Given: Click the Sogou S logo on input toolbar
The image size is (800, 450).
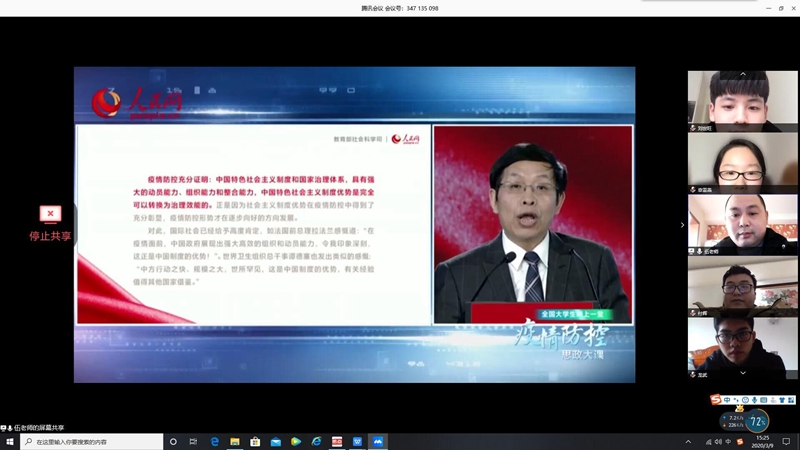Looking at the screenshot, I should (x=716, y=399).
